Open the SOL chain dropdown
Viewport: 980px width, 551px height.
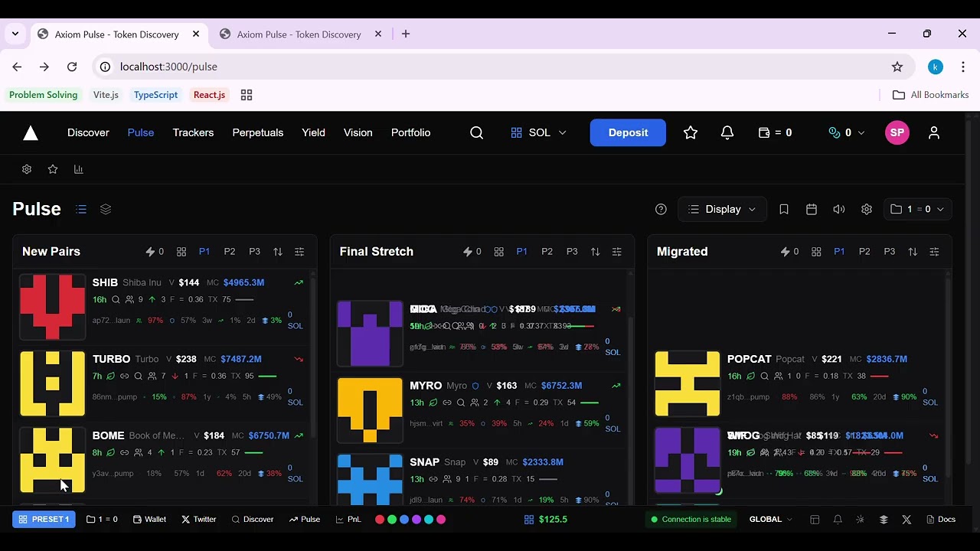pos(539,133)
